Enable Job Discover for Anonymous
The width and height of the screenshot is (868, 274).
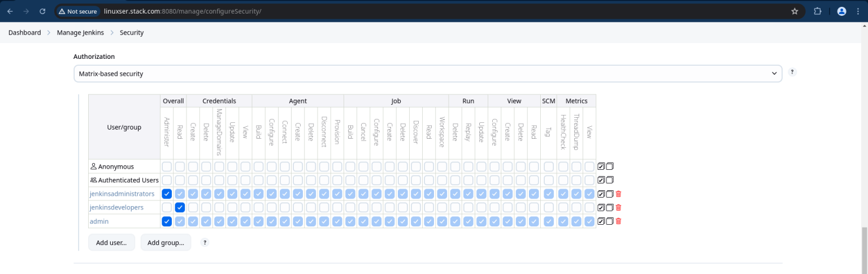pyautogui.click(x=416, y=166)
